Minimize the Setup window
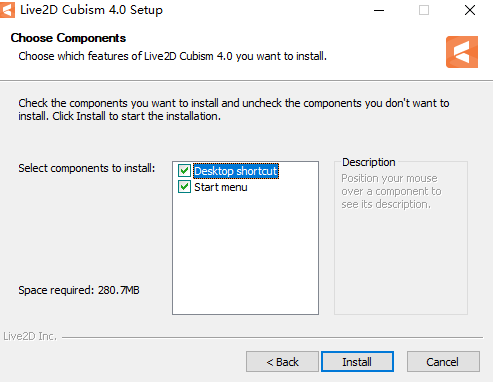 (x=379, y=10)
